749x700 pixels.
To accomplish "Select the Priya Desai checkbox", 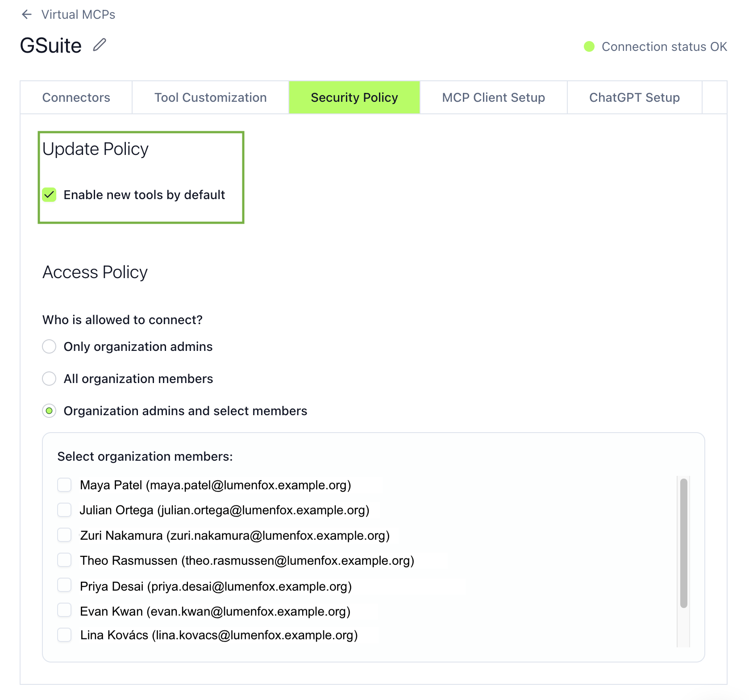I will coord(64,585).
